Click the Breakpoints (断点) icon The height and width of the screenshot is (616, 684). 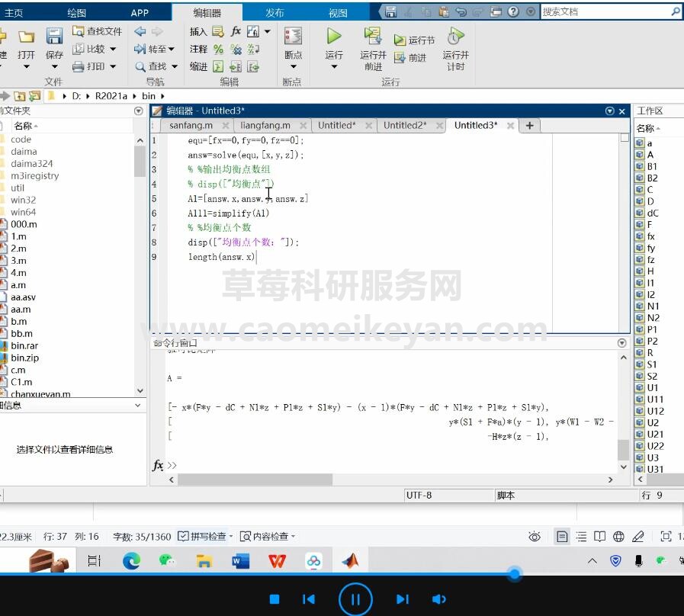pyautogui.click(x=293, y=36)
